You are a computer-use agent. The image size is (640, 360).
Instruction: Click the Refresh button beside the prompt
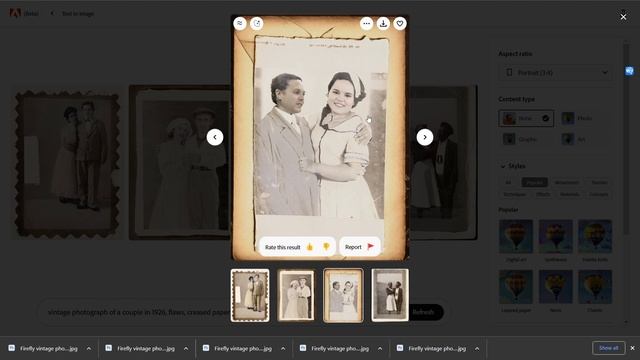(425, 312)
